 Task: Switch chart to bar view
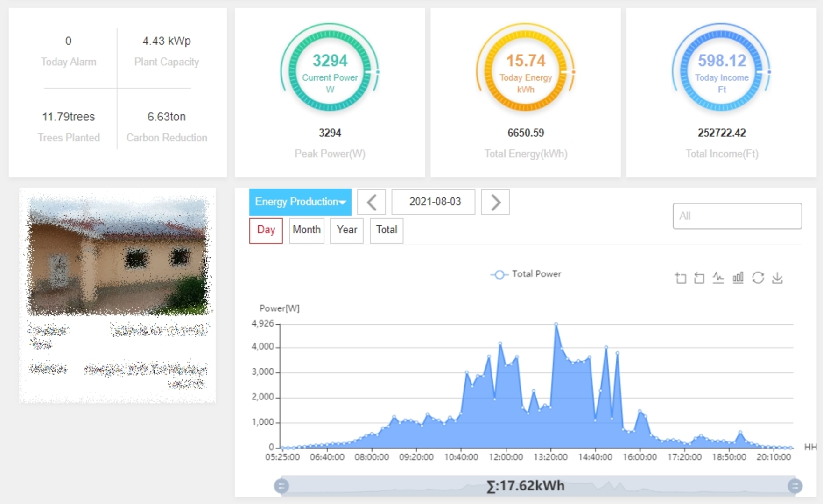[x=738, y=278]
